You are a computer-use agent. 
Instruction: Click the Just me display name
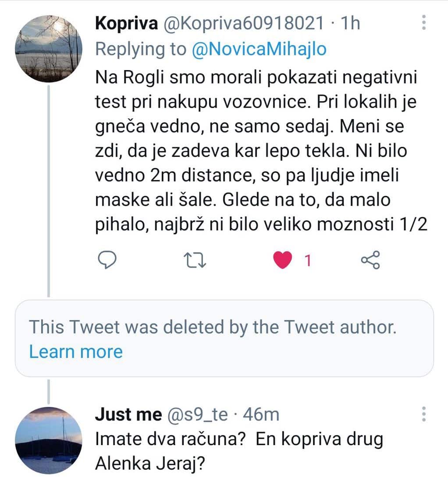click(x=128, y=414)
